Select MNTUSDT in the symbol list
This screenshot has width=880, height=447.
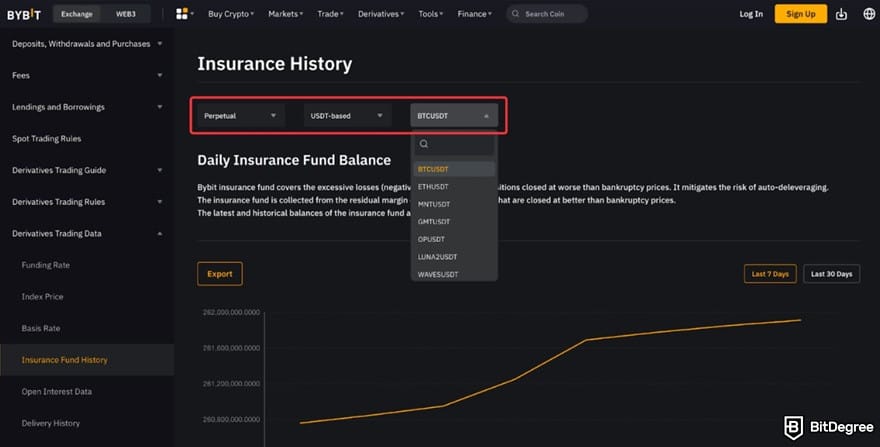pos(454,204)
